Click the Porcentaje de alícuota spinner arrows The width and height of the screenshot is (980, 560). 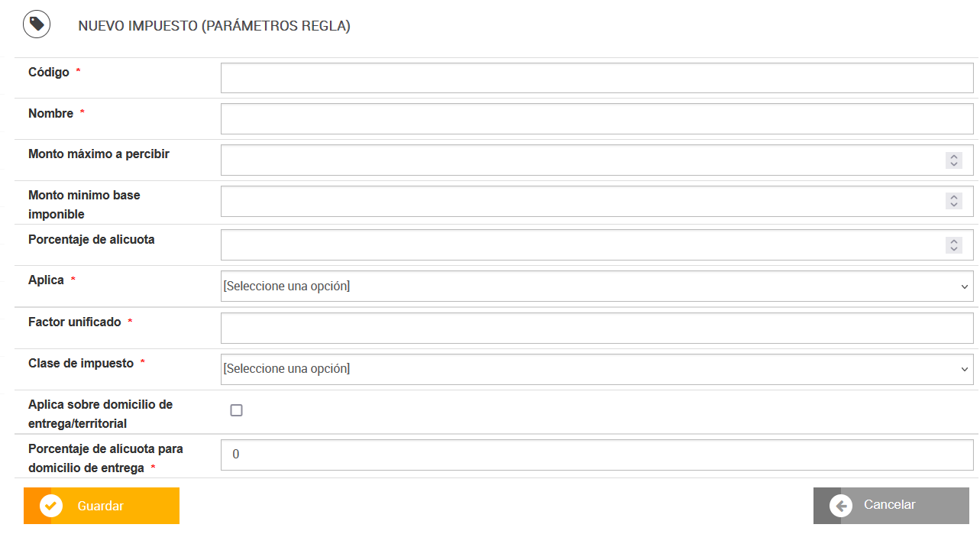point(953,245)
